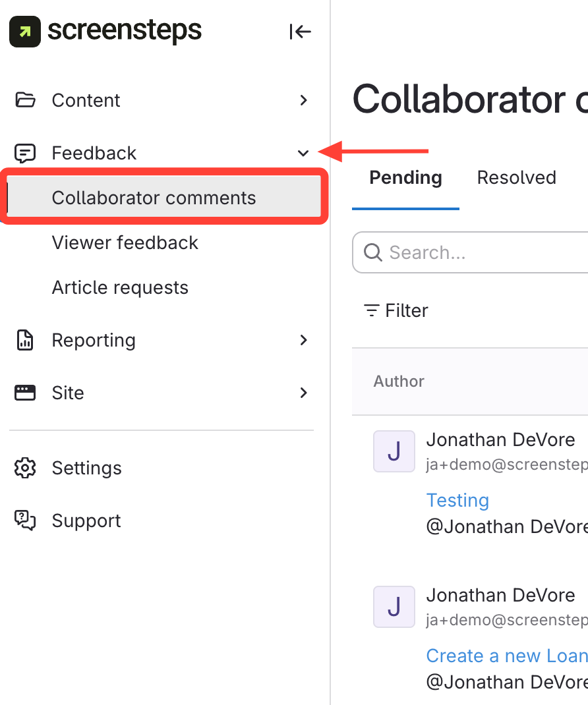Collapse the sidebar with the arrow icon
588x705 pixels.
pos(300,32)
